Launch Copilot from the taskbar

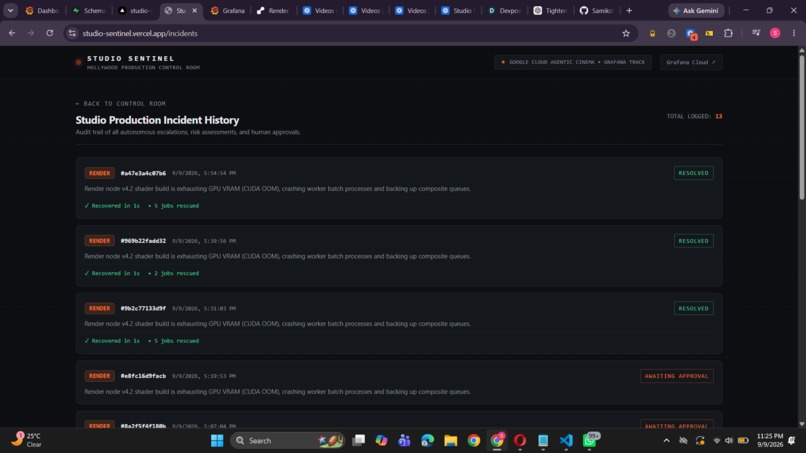pyautogui.click(x=381, y=441)
